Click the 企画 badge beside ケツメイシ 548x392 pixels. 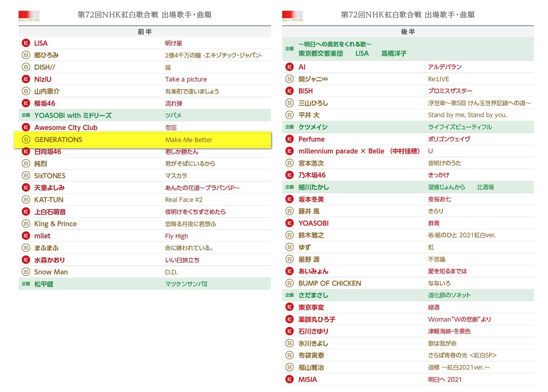(289, 127)
